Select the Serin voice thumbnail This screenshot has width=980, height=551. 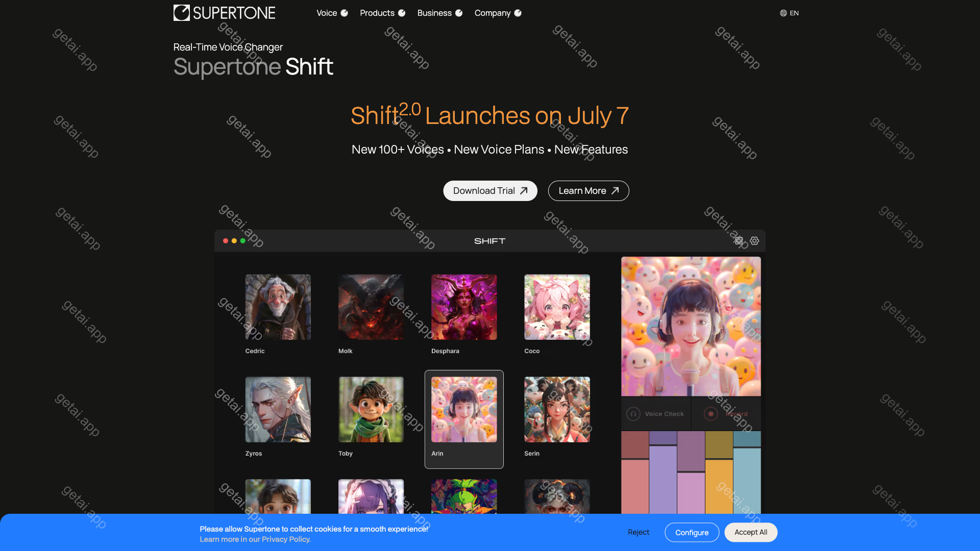[557, 410]
